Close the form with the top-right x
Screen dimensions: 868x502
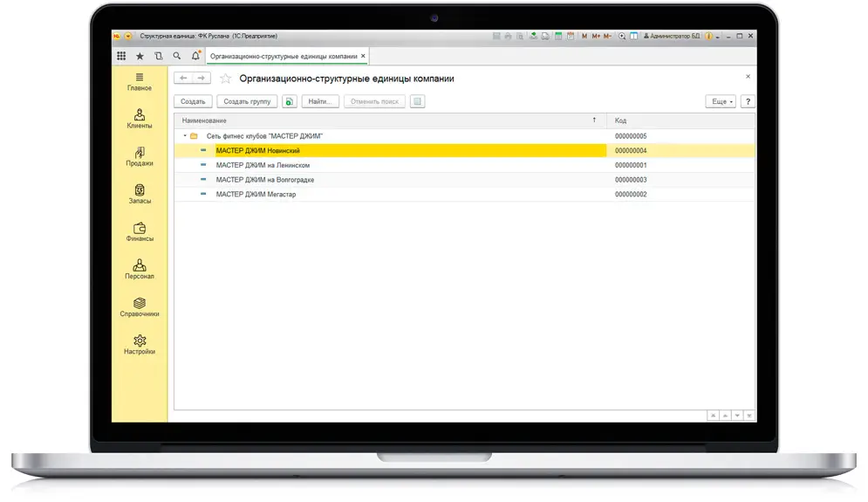748,77
